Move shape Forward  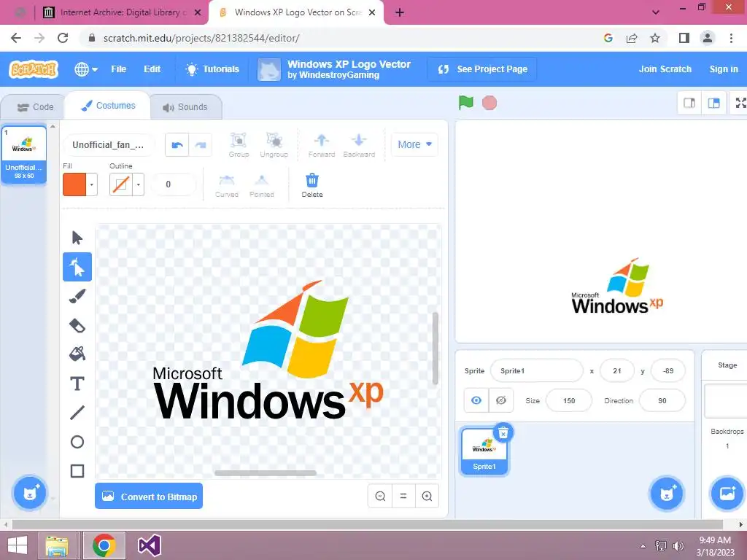point(322,145)
